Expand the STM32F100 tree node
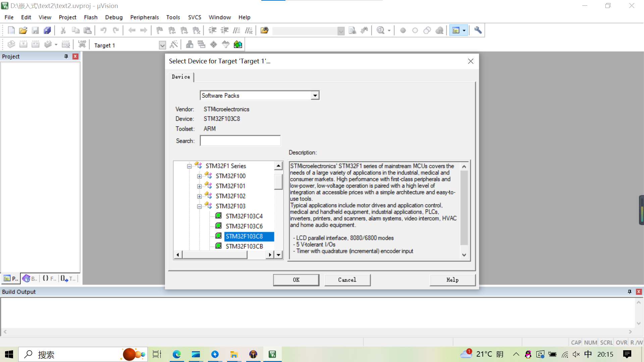This screenshot has width=644, height=362. (199, 176)
